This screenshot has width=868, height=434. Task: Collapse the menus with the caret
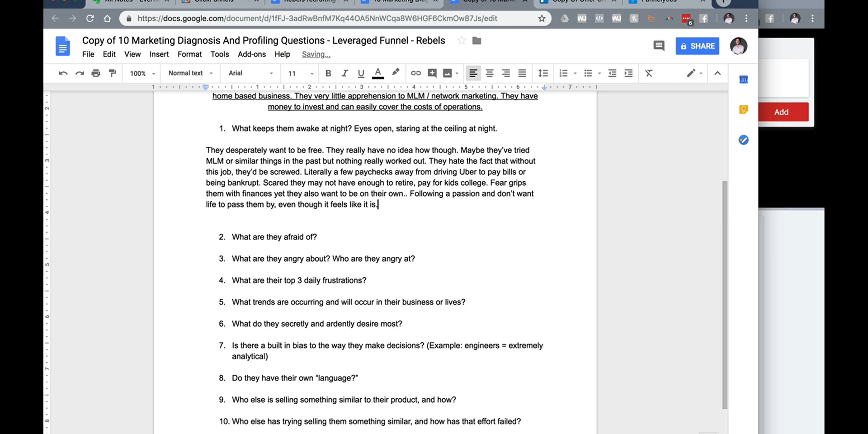click(x=717, y=73)
